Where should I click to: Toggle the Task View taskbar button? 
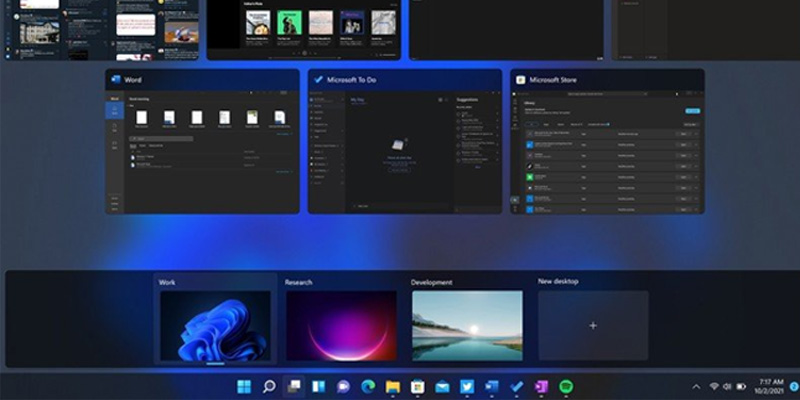click(x=294, y=386)
